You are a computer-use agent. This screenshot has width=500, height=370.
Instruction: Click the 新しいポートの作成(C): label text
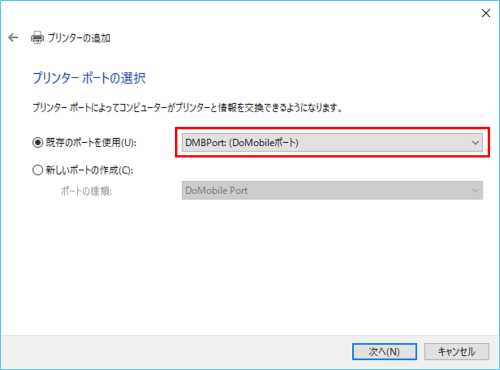(x=89, y=170)
